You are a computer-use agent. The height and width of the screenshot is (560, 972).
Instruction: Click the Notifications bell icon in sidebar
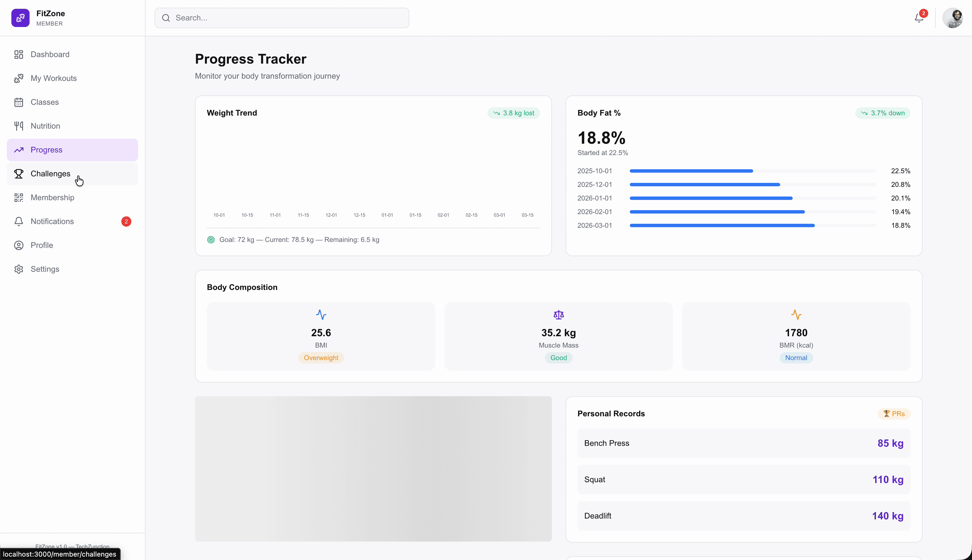click(18, 221)
